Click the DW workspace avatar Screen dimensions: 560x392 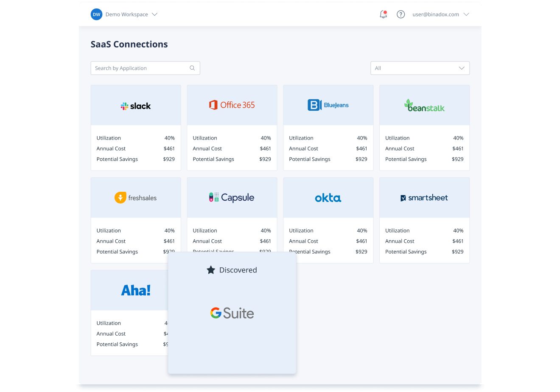click(97, 14)
